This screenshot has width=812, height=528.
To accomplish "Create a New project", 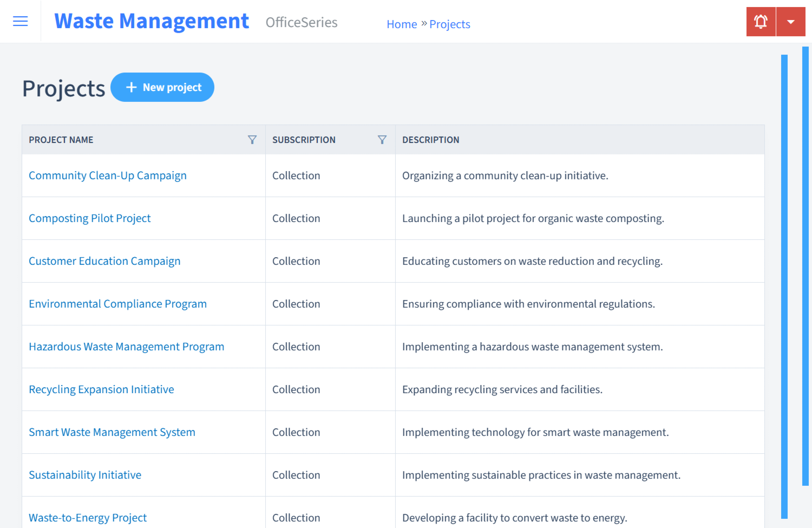I will 162,87.
